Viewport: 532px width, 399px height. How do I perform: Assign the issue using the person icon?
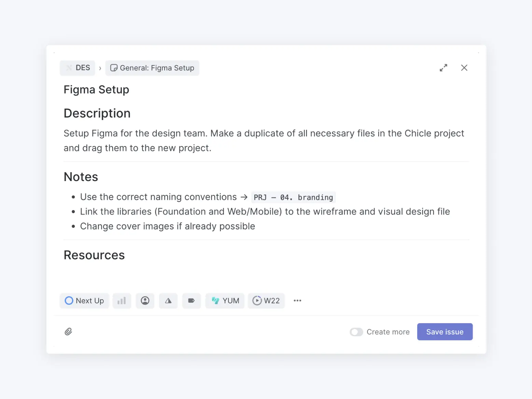145,301
